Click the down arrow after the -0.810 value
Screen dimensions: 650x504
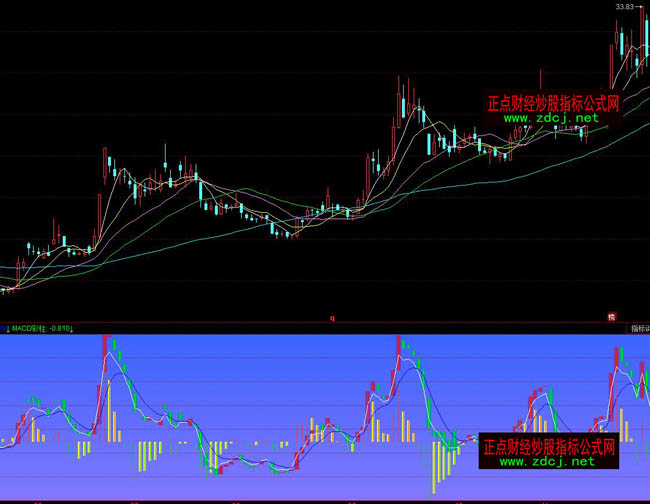tap(72, 328)
